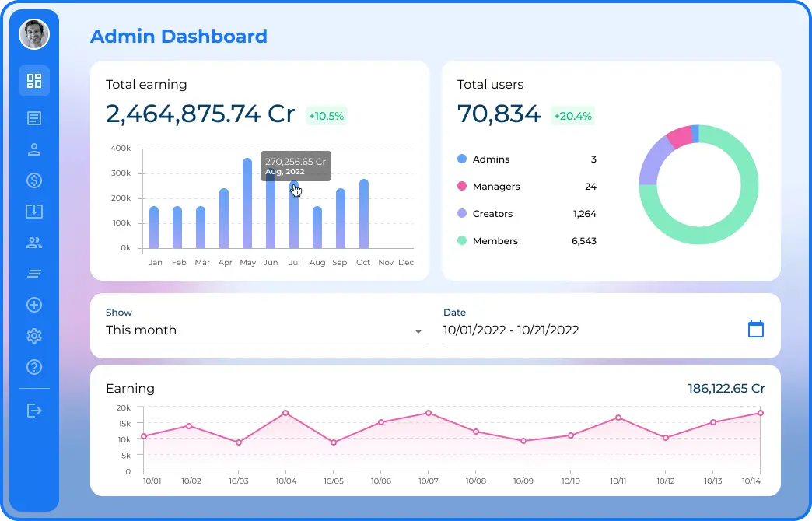This screenshot has height=521, width=812.
Task: Click the 'Admin Dashboard' heading
Action: tap(179, 37)
